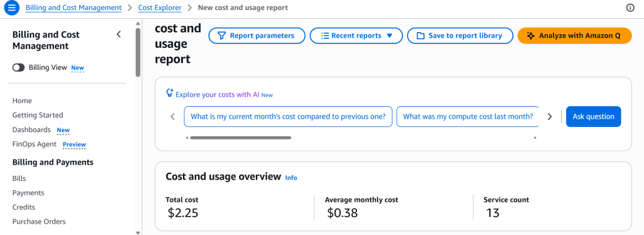The height and width of the screenshot is (235, 644).
Task: Click Analyze with Amazon Q
Action: 574,36
